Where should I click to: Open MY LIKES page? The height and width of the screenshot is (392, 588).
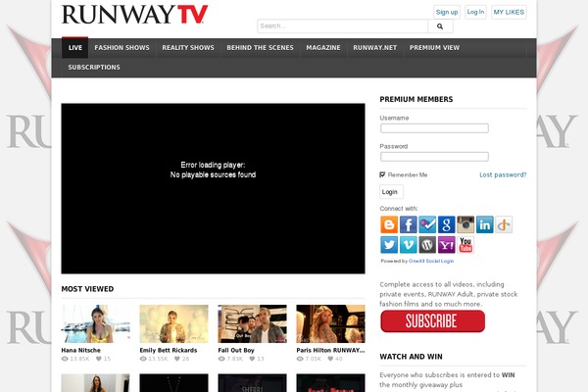pos(509,12)
